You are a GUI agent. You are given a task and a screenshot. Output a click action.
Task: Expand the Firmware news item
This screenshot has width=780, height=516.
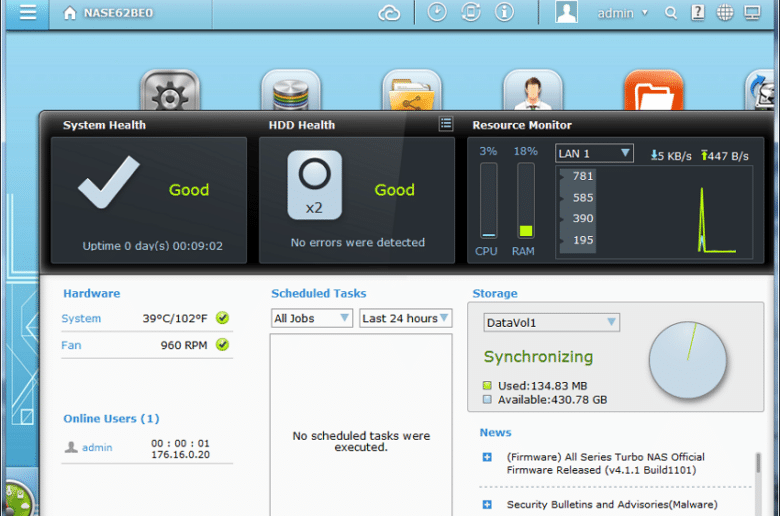[487, 457]
